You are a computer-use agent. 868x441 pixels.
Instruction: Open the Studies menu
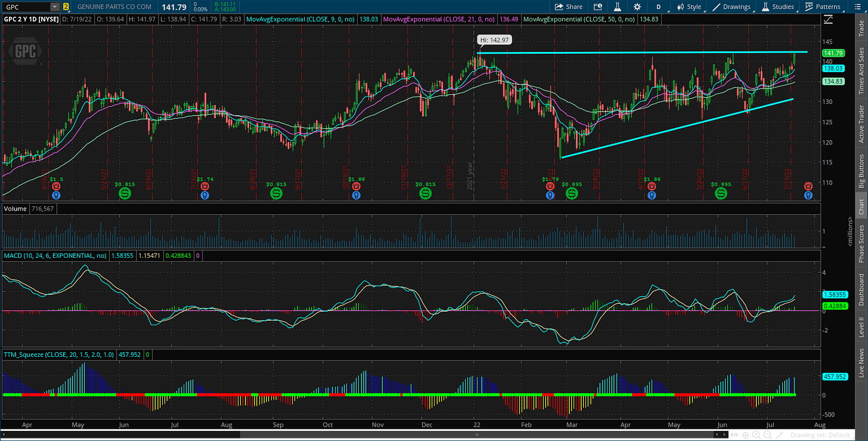(779, 7)
